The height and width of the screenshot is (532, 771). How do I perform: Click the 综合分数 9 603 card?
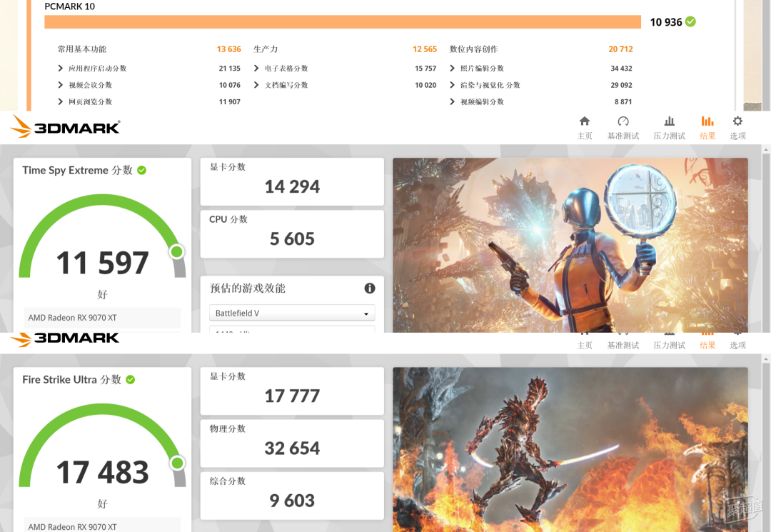292,496
